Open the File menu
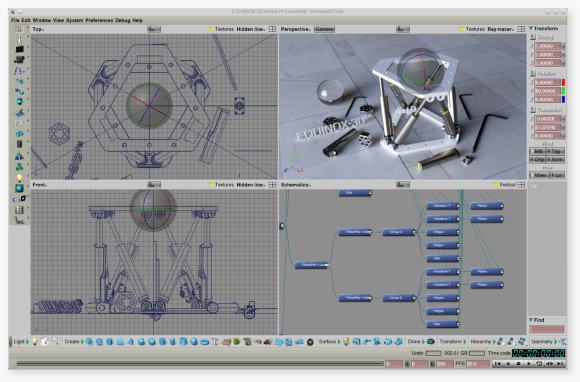The width and height of the screenshot is (580, 382). pos(15,20)
